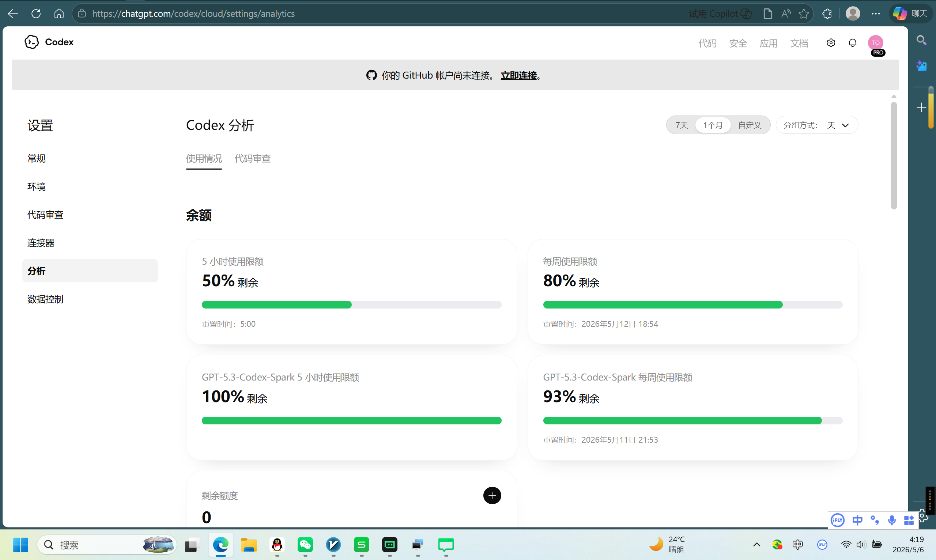The width and height of the screenshot is (936, 560).
Task: Click the 100% 剩余 value
Action: (x=235, y=397)
